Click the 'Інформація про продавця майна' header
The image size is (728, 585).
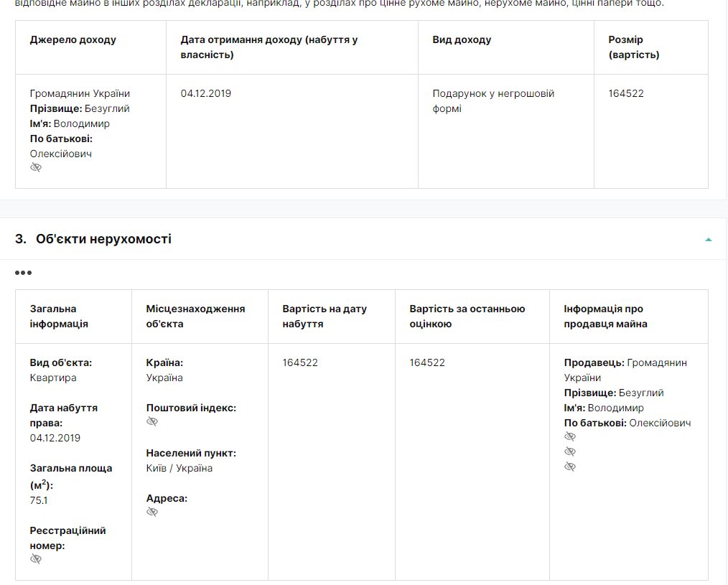click(x=605, y=317)
